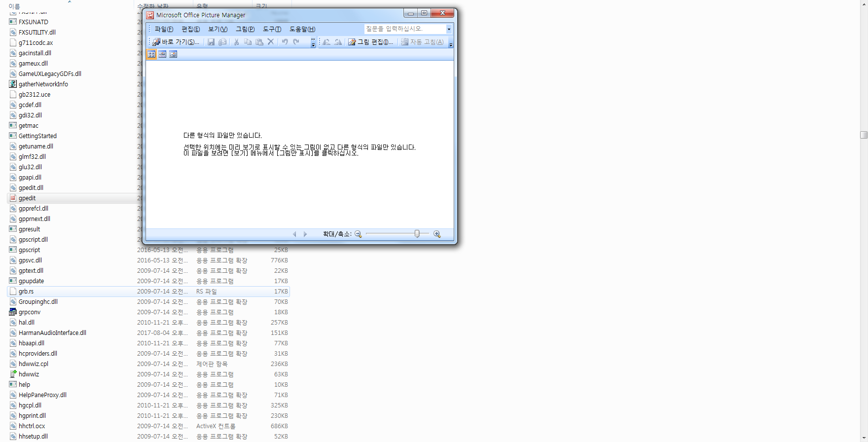Image resolution: width=868 pixels, height=442 pixels.
Task: Click the 이름 column header in Explorer
Action: tap(14, 6)
